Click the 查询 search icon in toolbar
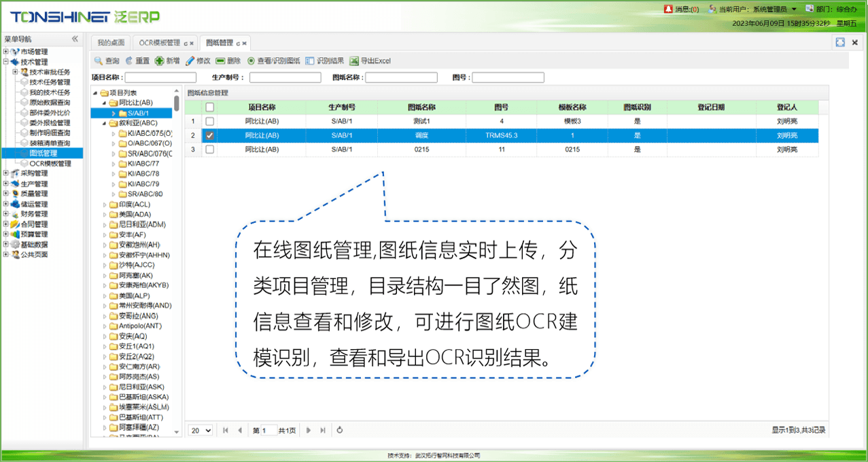The height and width of the screenshot is (462, 868). click(99, 61)
